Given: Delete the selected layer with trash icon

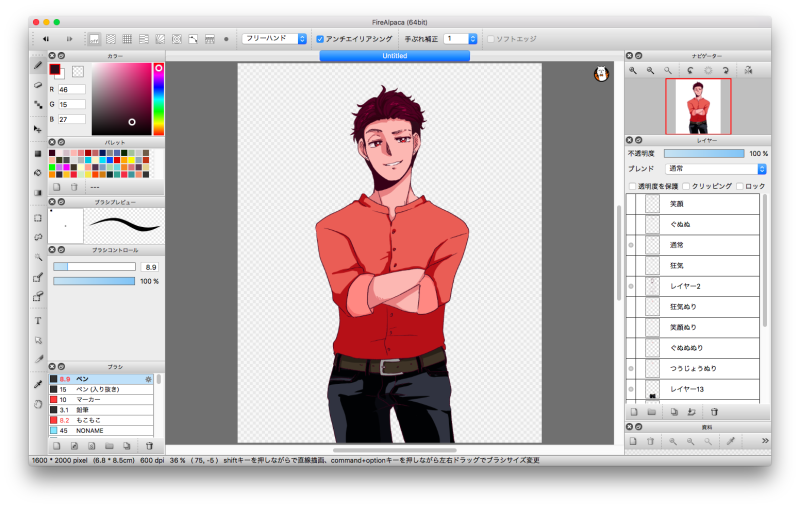Looking at the screenshot, I should pos(714,412).
